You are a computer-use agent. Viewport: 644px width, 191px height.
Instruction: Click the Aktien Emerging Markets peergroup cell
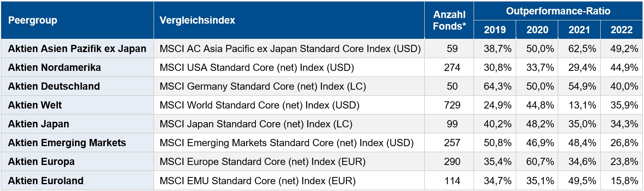[67, 143]
